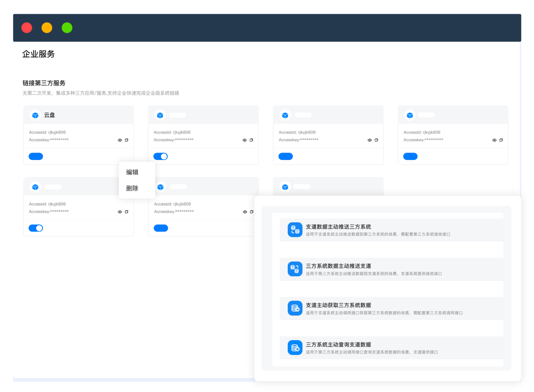The width and height of the screenshot is (534, 392).
Task: Show the Accesskey in the 云盘 card
Action: click(120, 140)
